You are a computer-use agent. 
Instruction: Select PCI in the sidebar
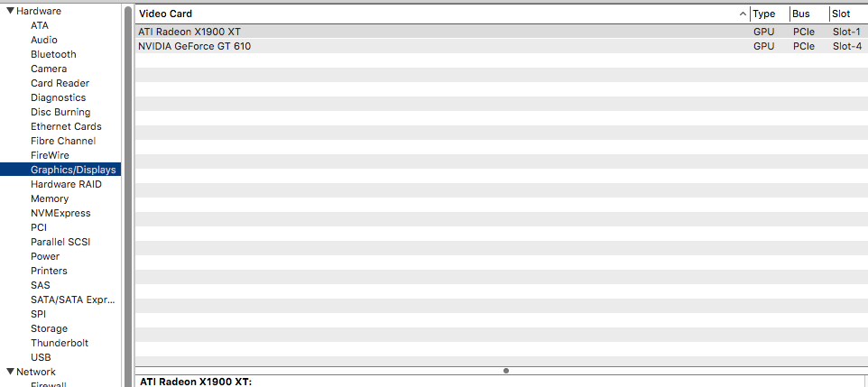[x=39, y=227]
